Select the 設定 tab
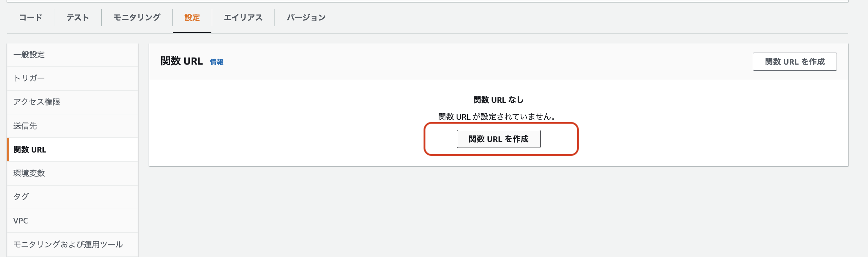 (x=192, y=17)
